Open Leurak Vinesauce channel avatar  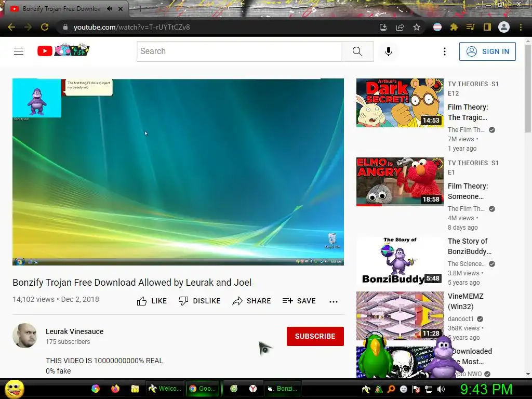(25, 336)
